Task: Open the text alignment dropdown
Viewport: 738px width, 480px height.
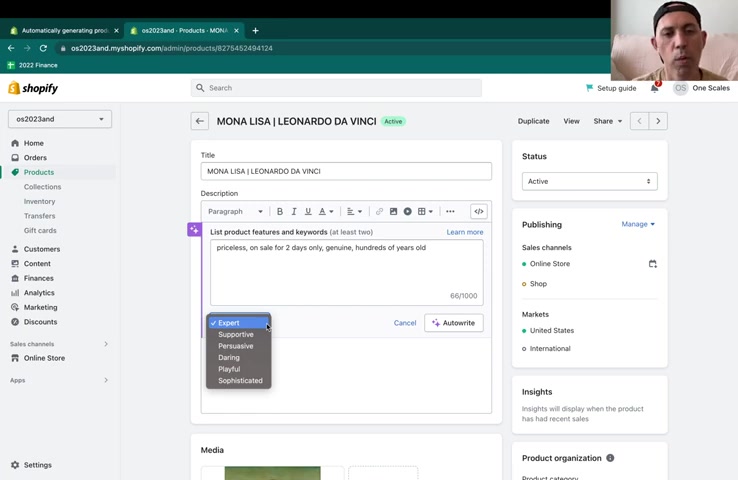Action: coord(354,212)
